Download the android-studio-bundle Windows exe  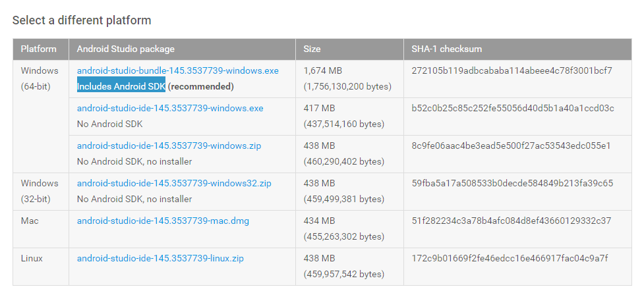click(x=177, y=70)
